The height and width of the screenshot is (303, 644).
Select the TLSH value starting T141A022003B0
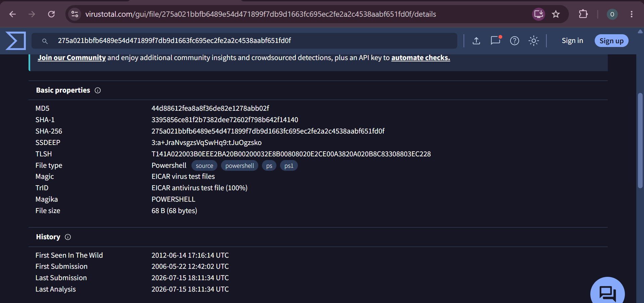point(291,154)
